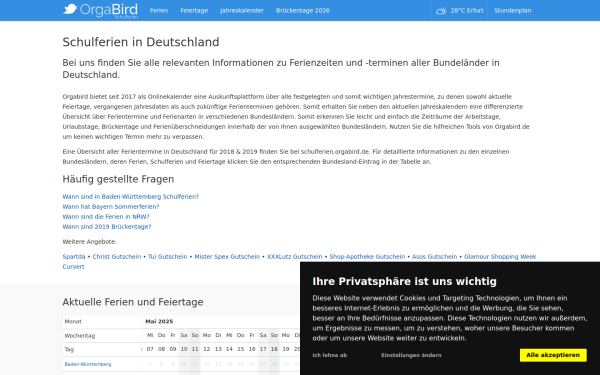This screenshot has height=375, width=600.
Task: Click 'Einstellungen ändern' in cookie banner
Action: click(x=411, y=355)
